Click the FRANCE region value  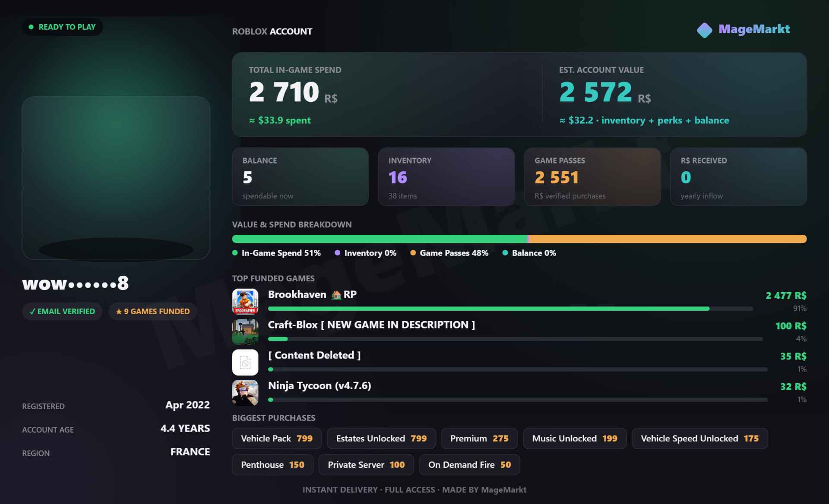tap(190, 452)
